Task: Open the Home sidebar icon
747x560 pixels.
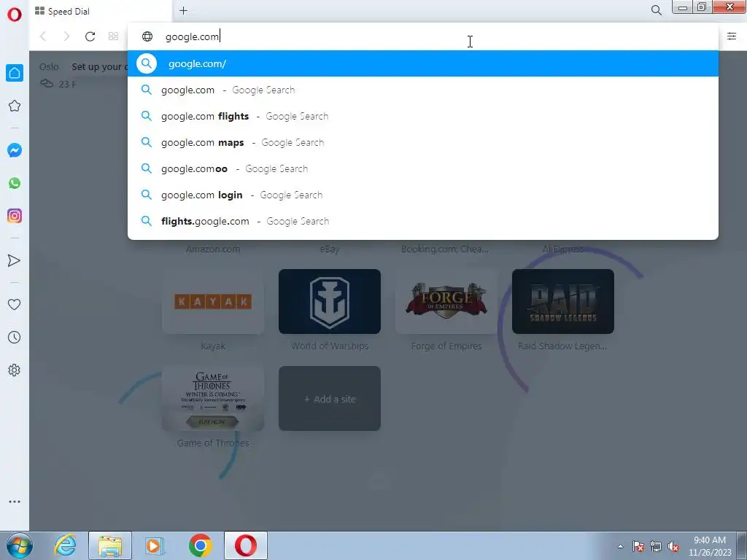Action: click(15, 73)
